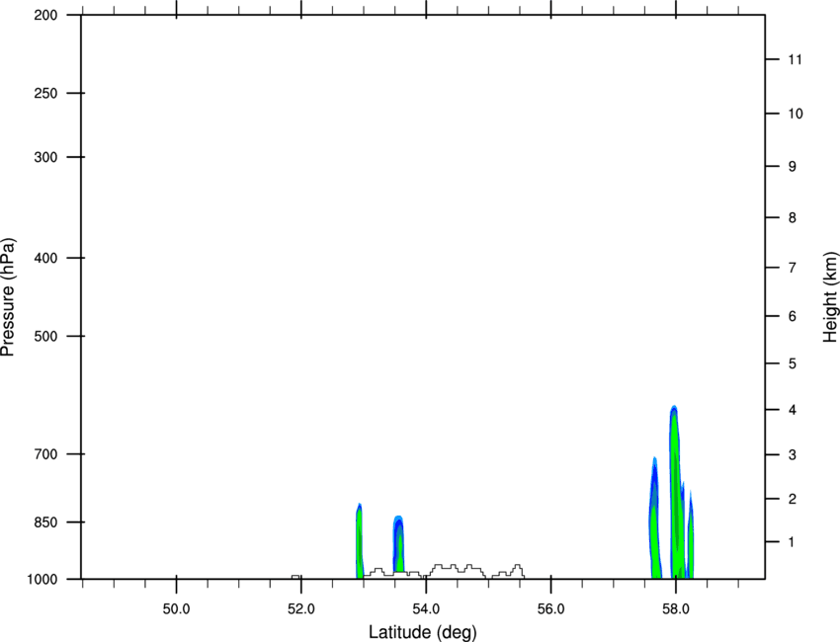This screenshot has height=642, width=840.
Task: Click height tick label 1
Action: tap(792, 542)
